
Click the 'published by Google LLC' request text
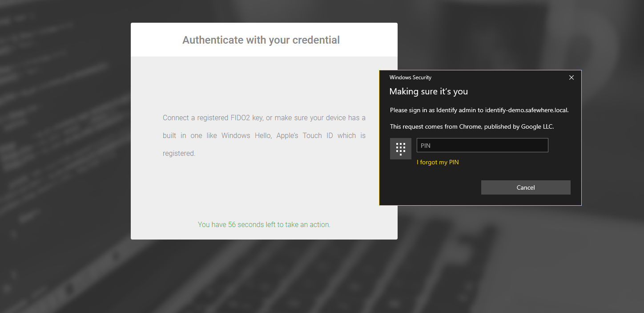point(511,126)
